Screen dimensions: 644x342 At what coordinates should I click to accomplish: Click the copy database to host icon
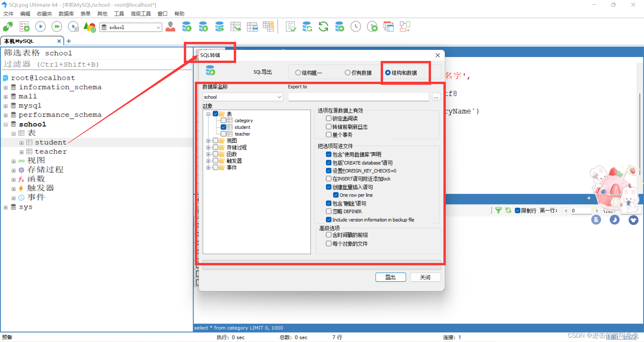point(339,26)
